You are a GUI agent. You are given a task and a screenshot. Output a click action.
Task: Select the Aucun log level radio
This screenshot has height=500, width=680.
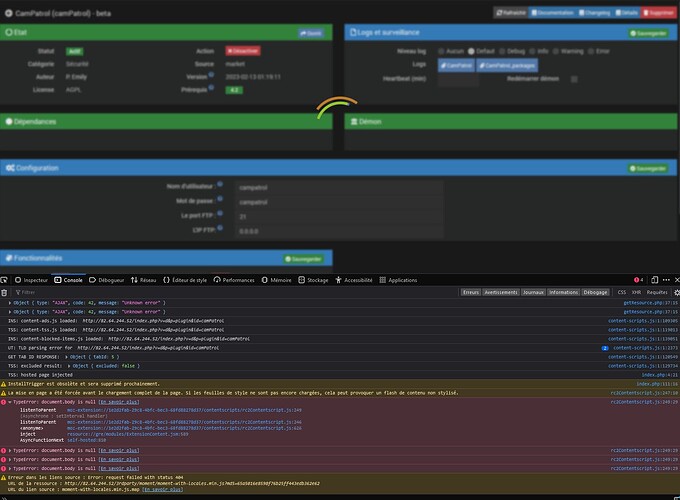point(441,51)
